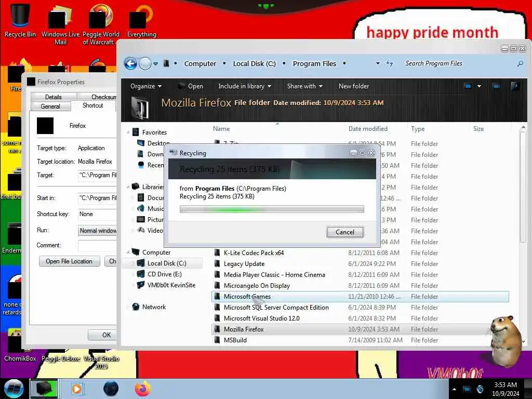Select the Recycle Bin desktop icon
The image size is (532, 399).
[20, 20]
